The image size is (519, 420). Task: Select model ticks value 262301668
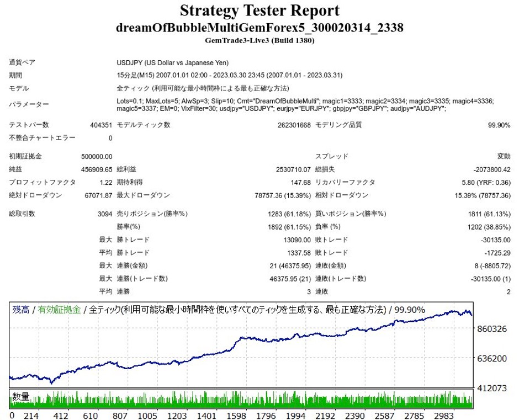point(294,125)
